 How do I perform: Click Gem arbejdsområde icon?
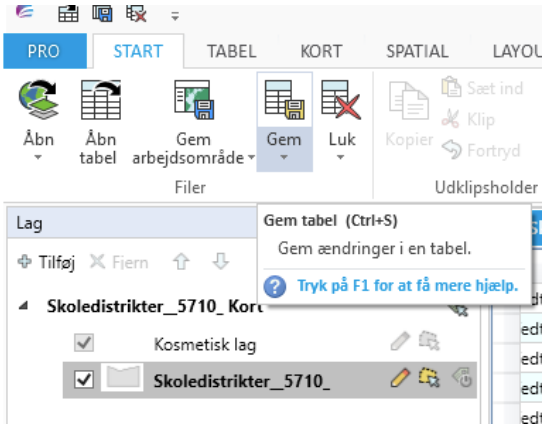point(194,100)
